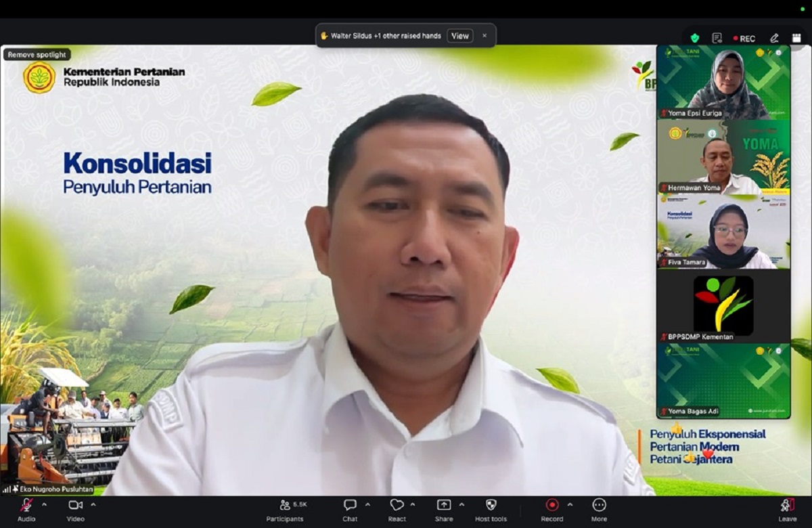This screenshot has height=528, width=812.
Task: Select Yoma Bagas Adi participant tile
Action: [723, 381]
